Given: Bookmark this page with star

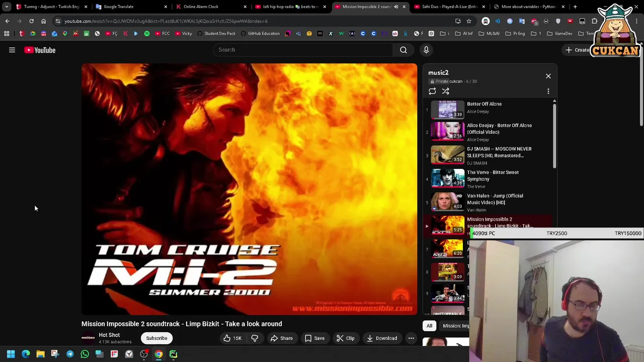Looking at the screenshot, I should click(x=469, y=21).
